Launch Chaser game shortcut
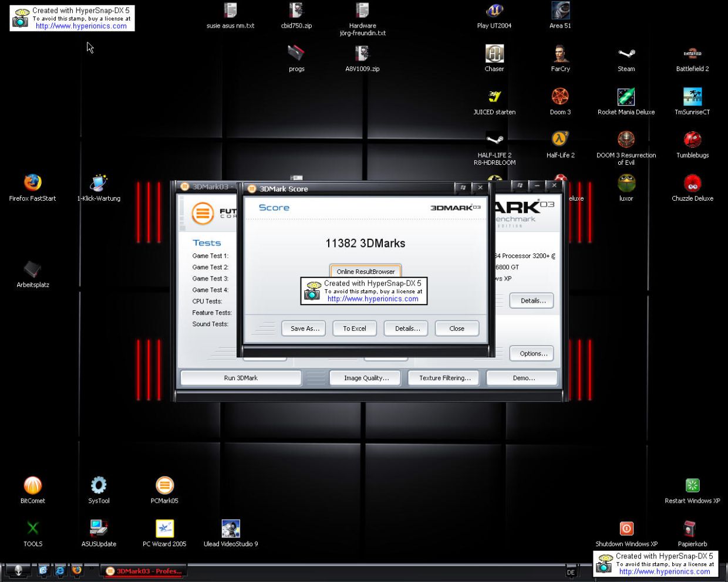Image resolution: width=728 pixels, height=582 pixels. (x=494, y=53)
